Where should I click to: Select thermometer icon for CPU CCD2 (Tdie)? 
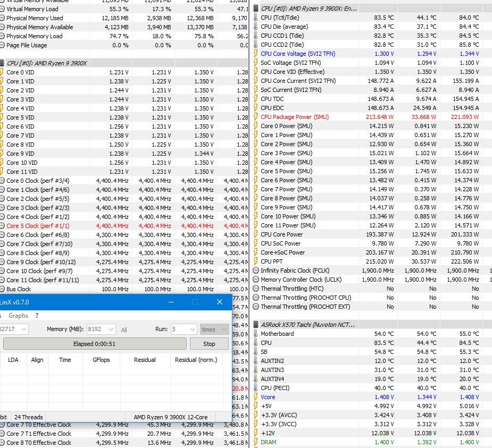256,45
